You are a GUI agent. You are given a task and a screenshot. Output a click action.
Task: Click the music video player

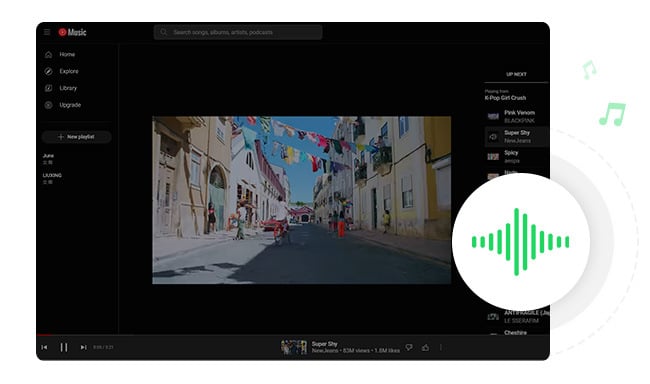(301, 200)
